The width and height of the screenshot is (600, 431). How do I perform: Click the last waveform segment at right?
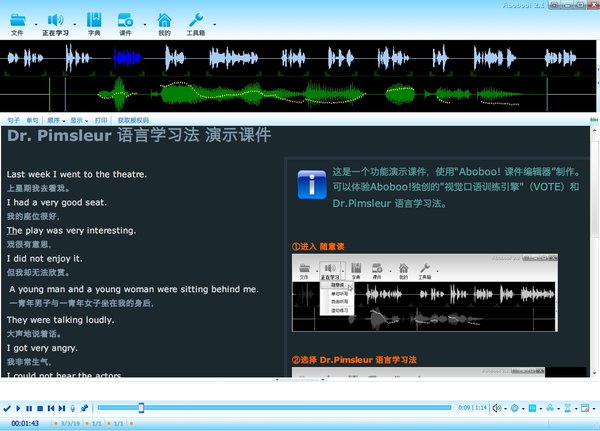point(560,58)
